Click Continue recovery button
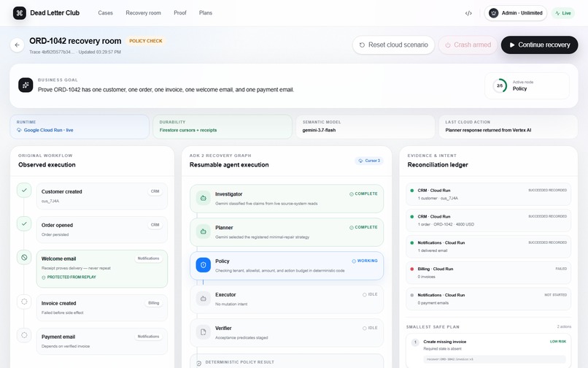 539,45
